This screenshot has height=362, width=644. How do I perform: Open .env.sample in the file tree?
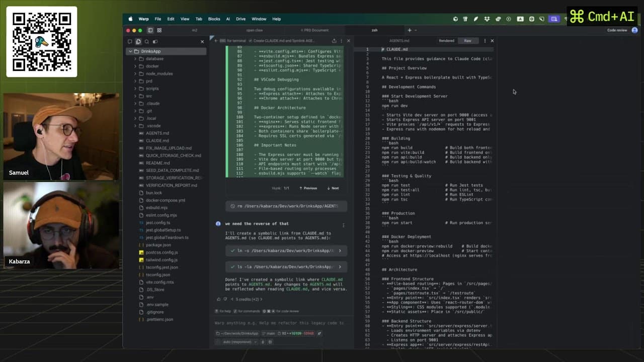point(157,305)
